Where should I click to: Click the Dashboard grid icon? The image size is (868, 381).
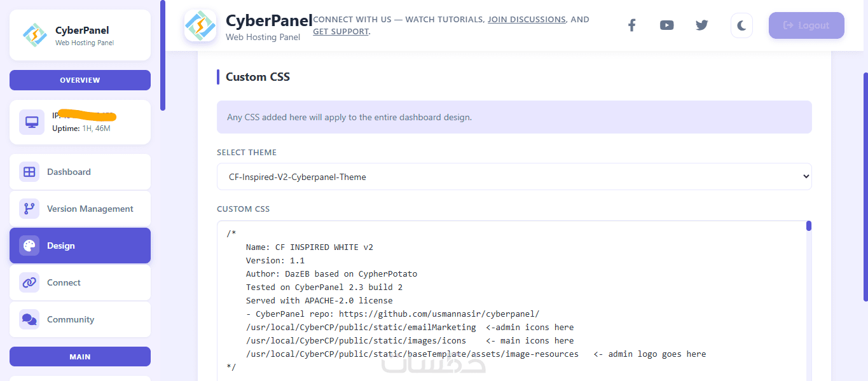(x=29, y=172)
